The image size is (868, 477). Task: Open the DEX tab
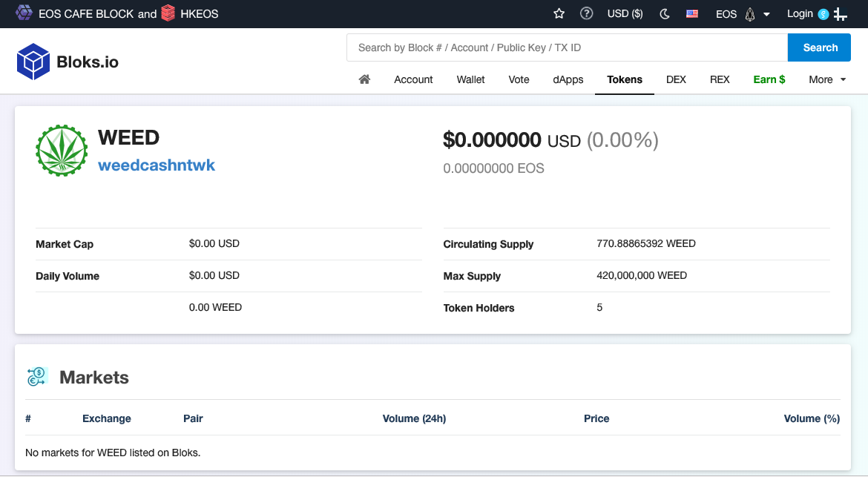click(676, 79)
